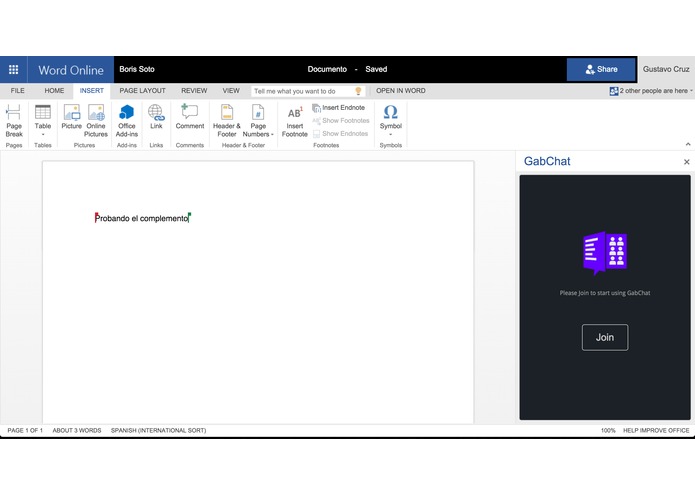Click SPANISH (INTERNATIONAL SORT) language setting

[x=158, y=431]
